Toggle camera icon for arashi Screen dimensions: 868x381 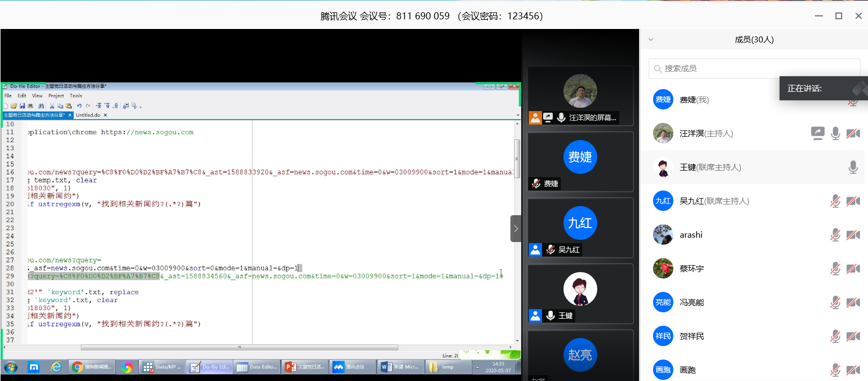(x=853, y=235)
